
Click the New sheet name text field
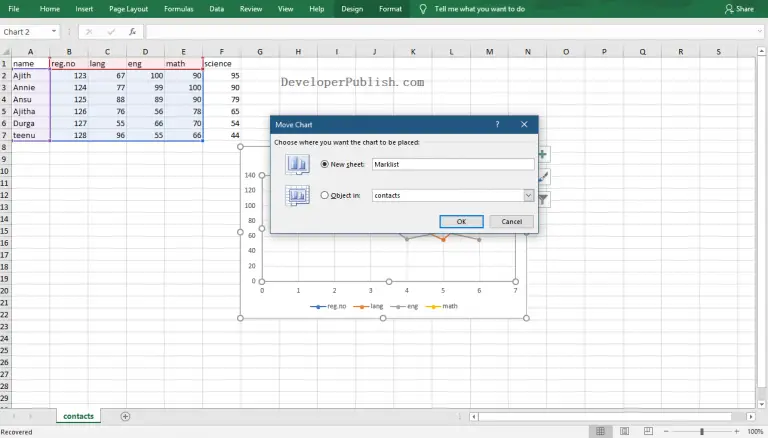pos(452,164)
